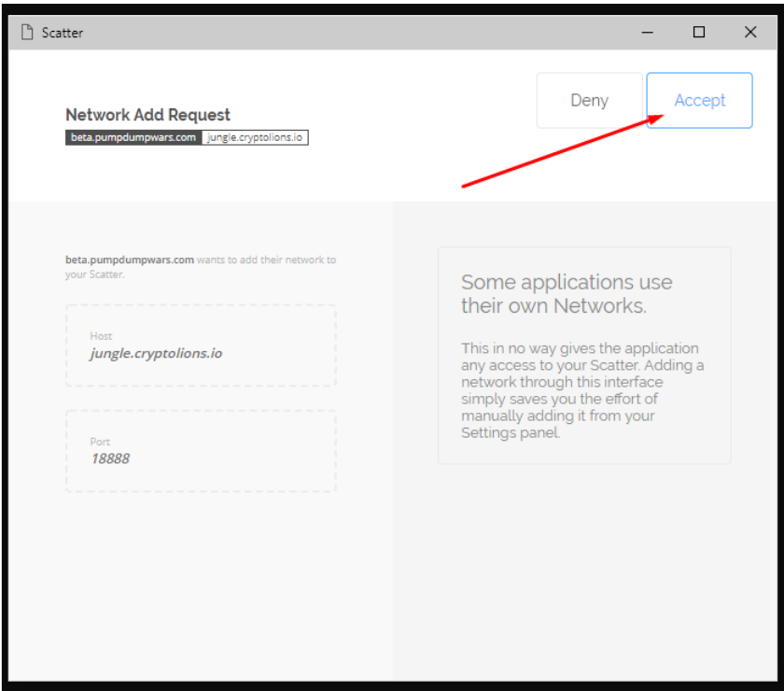This screenshot has height=691, width=784.
Task: Click the paragraph about Settings panel
Action: (x=582, y=390)
